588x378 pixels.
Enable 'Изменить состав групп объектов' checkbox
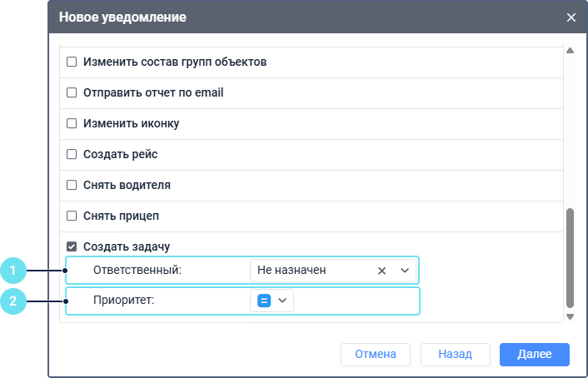pyautogui.click(x=72, y=62)
